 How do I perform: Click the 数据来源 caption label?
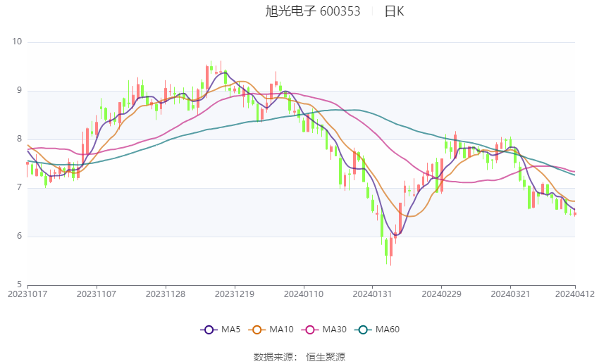tap(276, 357)
